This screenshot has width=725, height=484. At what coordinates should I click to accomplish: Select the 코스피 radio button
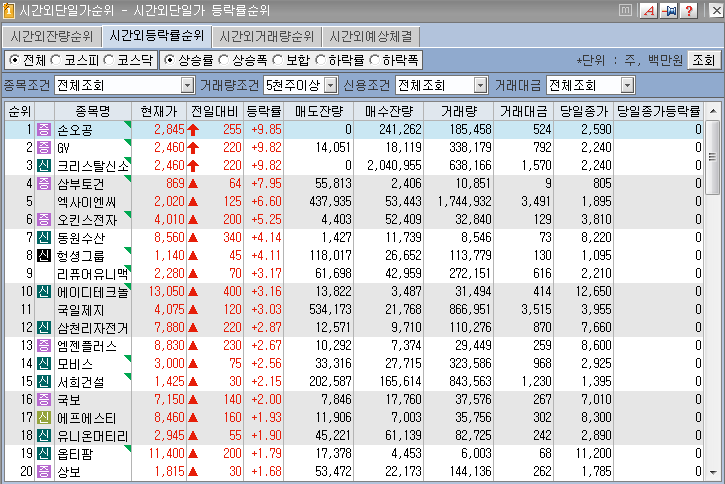(x=55, y=60)
